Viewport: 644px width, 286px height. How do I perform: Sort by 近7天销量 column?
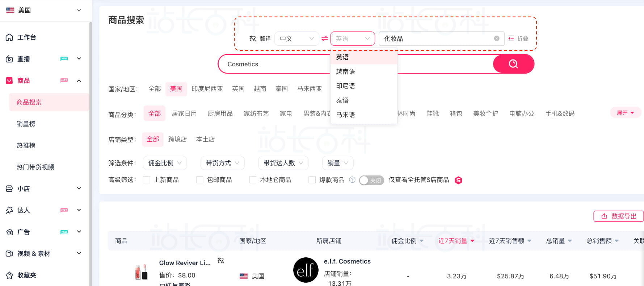click(456, 241)
